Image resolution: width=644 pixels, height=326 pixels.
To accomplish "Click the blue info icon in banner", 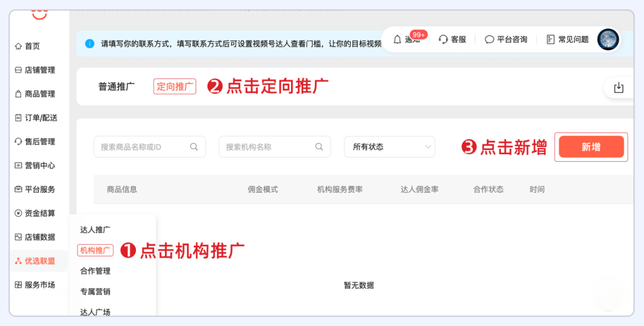I will click(x=89, y=44).
